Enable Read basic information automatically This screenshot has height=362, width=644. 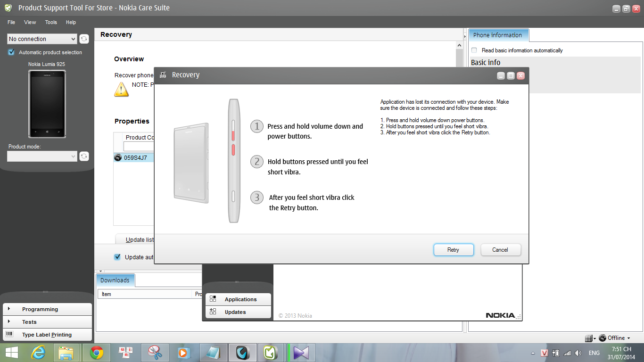[474, 50]
